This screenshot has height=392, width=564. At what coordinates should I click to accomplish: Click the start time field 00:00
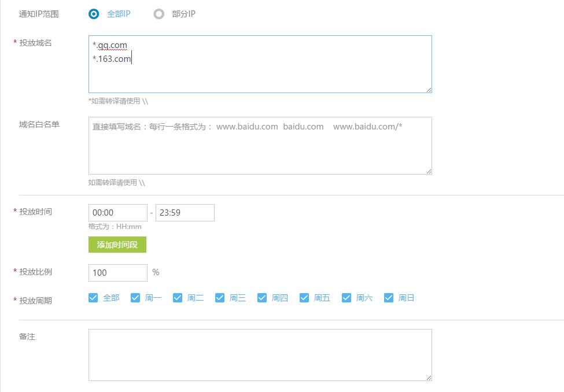click(x=118, y=213)
